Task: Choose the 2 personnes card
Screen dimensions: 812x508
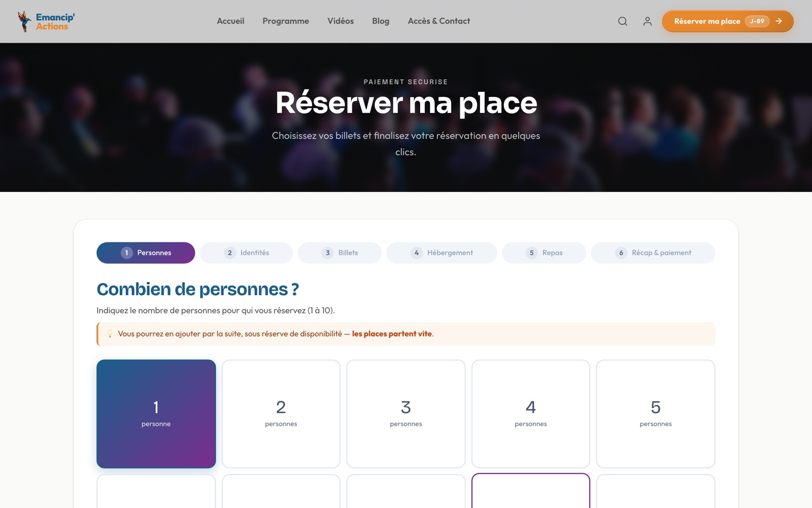Action: click(x=281, y=414)
